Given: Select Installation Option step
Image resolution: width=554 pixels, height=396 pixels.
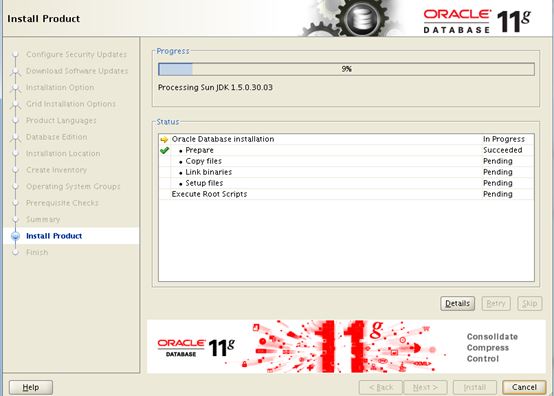Looking at the screenshot, I should click(x=60, y=87).
